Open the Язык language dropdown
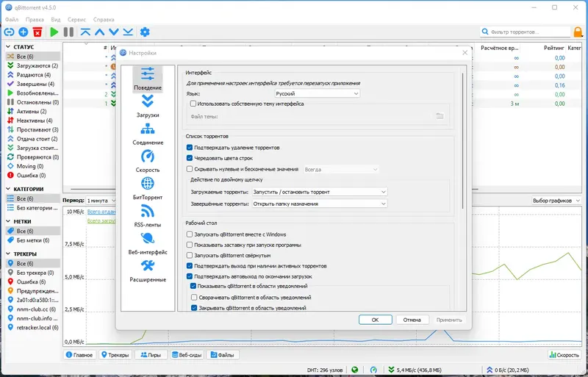The width and height of the screenshot is (588, 377). click(x=317, y=93)
